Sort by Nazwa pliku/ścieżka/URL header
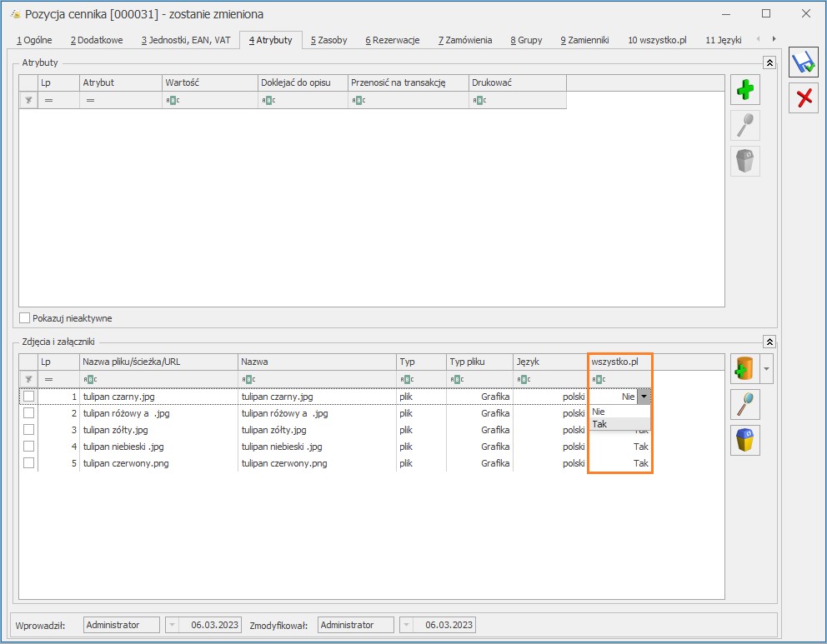This screenshot has height=644, width=827. click(x=158, y=362)
